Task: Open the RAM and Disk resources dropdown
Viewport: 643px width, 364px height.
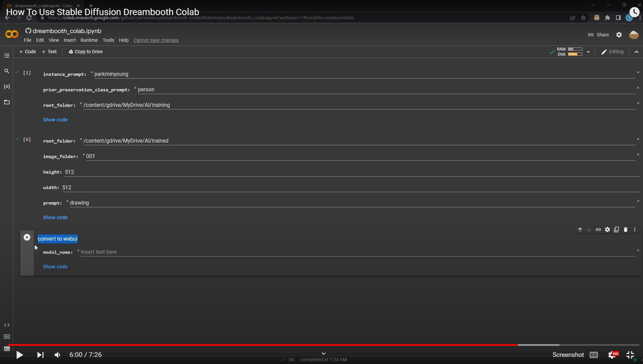Action: (588, 52)
